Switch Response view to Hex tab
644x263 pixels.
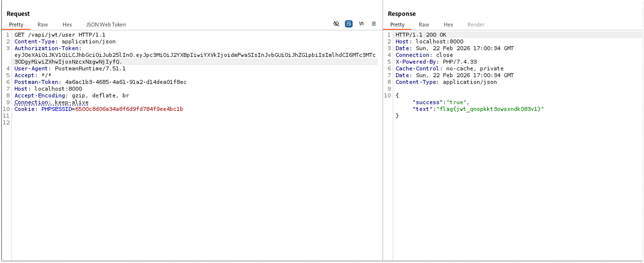[x=448, y=25]
